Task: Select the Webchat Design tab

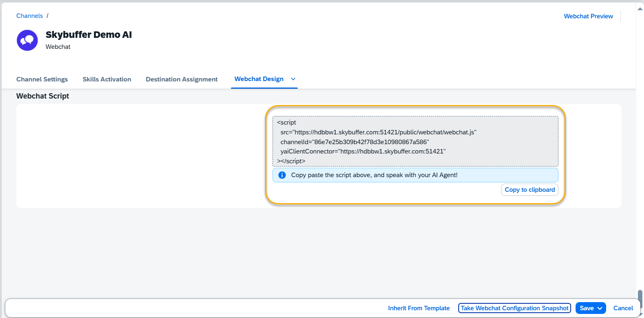Action: click(259, 79)
